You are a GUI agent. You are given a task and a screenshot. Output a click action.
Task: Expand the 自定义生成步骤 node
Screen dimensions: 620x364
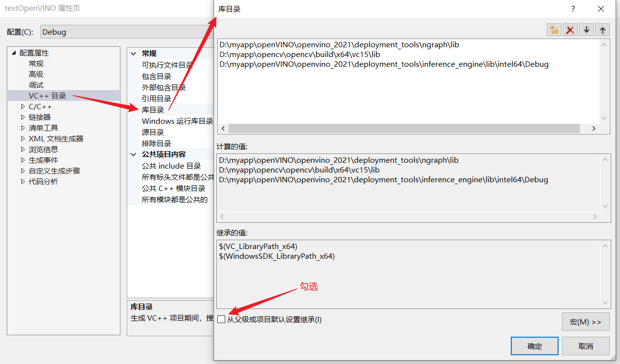pyautogui.click(x=23, y=171)
